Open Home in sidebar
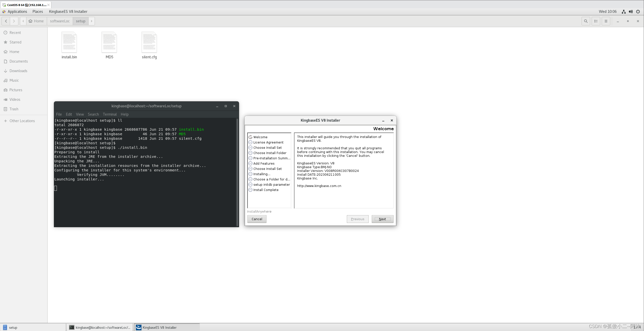The width and height of the screenshot is (644, 331). pyautogui.click(x=24, y=52)
